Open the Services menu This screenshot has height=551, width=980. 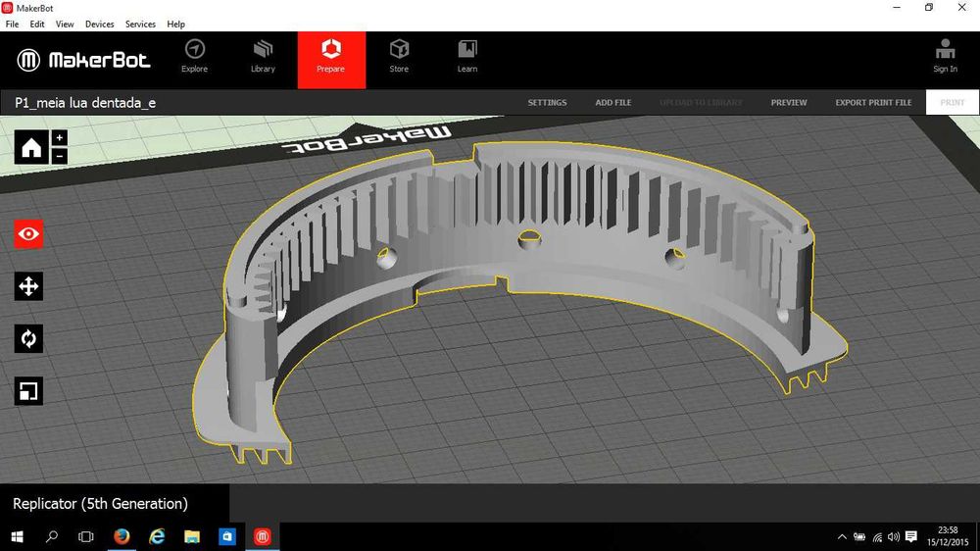tap(140, 25)
